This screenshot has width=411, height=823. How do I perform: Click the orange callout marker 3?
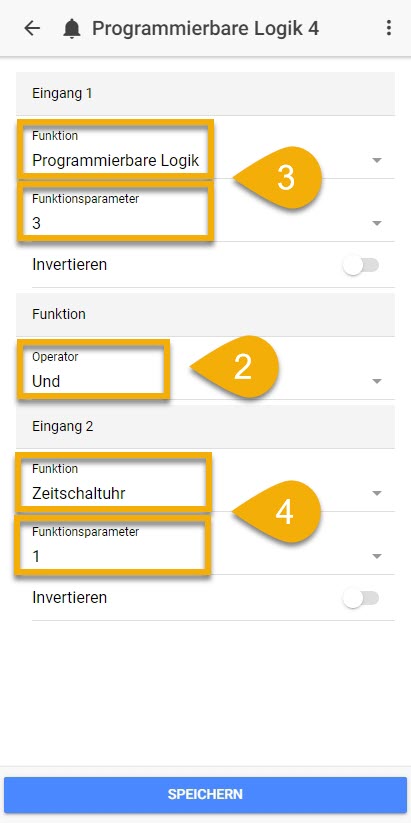click(x=280, y=178)
